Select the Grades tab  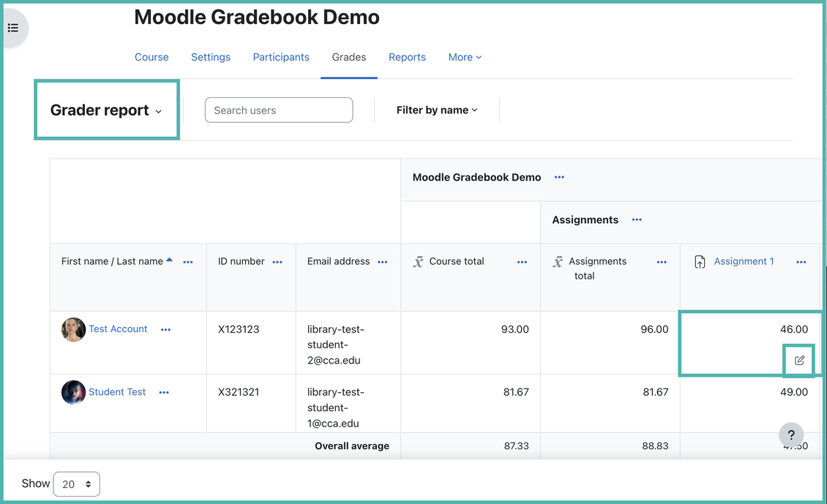(x=348, y=57)
